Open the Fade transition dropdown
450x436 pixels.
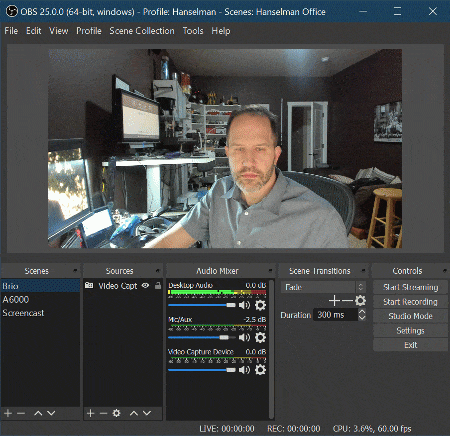click(x=323, y=287)
